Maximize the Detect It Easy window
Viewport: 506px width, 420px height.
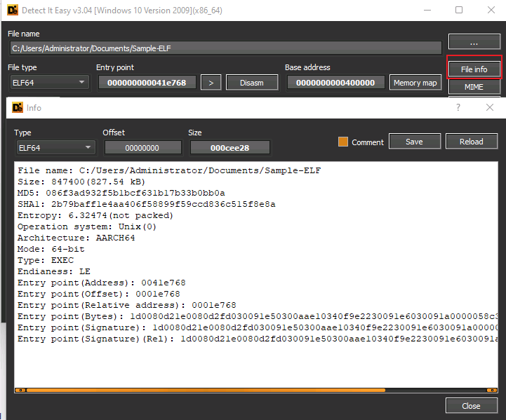(459, 11)
